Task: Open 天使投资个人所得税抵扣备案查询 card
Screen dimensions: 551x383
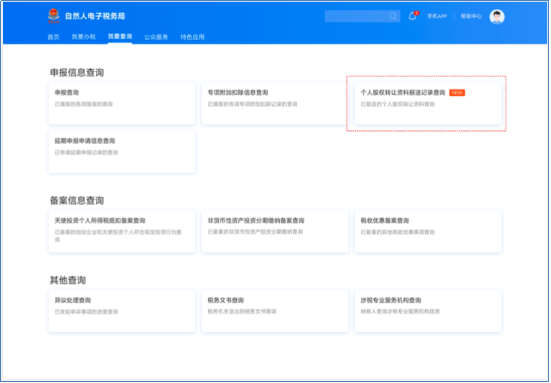Action: click(122, 231)
